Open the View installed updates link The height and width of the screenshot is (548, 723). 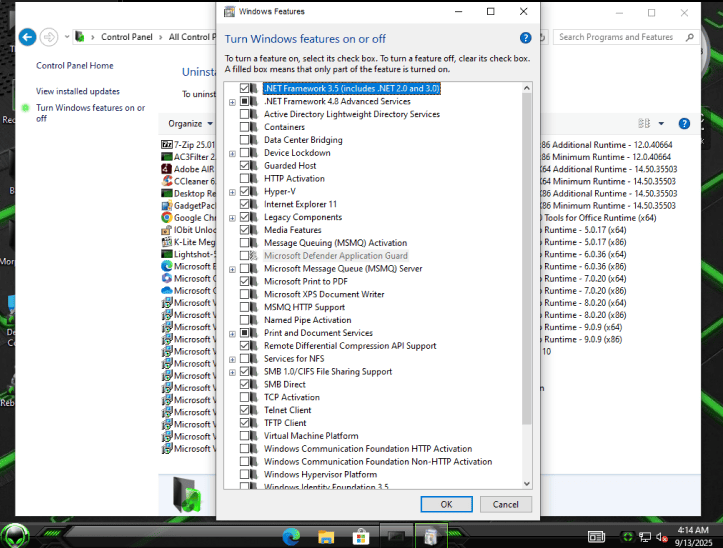click(78, 91)
